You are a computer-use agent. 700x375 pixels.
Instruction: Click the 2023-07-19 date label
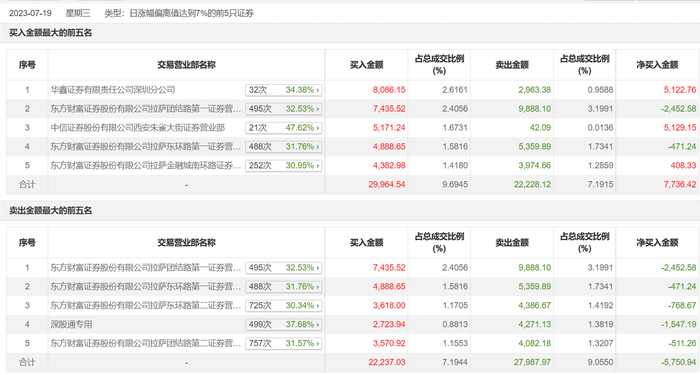(x=30, y=13)
